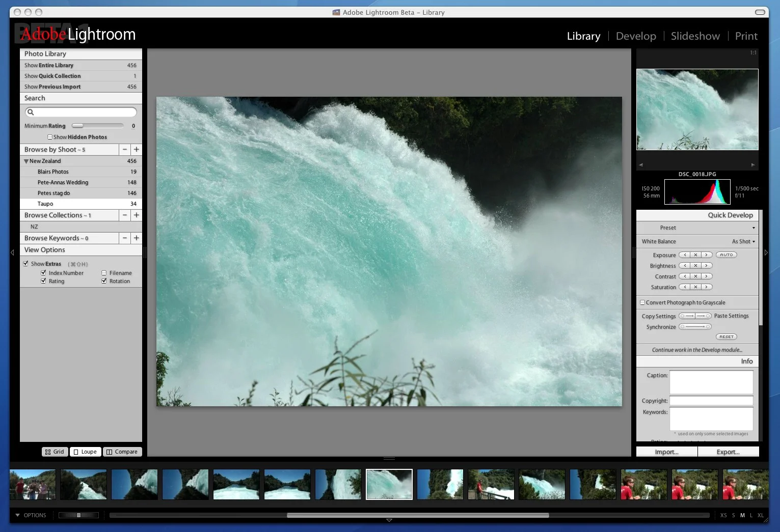Open the filmstrip OPTIONS menu
The image size is (780, 532).
pos(31,515)
